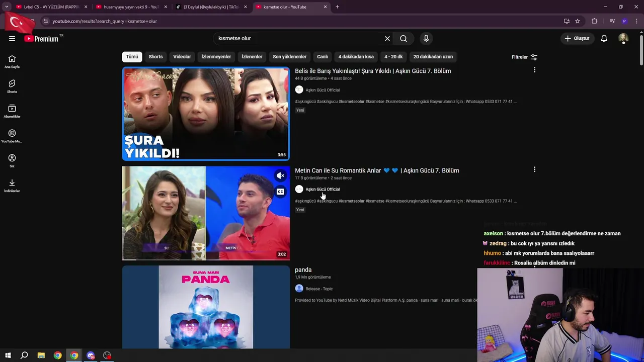Select the 4 dakikadan kısa chip
Viewport: 644px width, 362px height.
[356, 57]
